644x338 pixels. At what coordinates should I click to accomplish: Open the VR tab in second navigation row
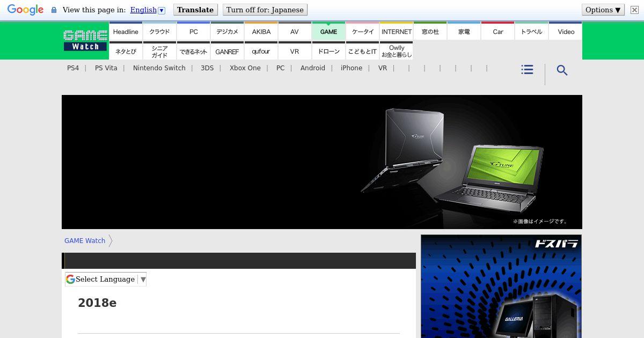295,51
